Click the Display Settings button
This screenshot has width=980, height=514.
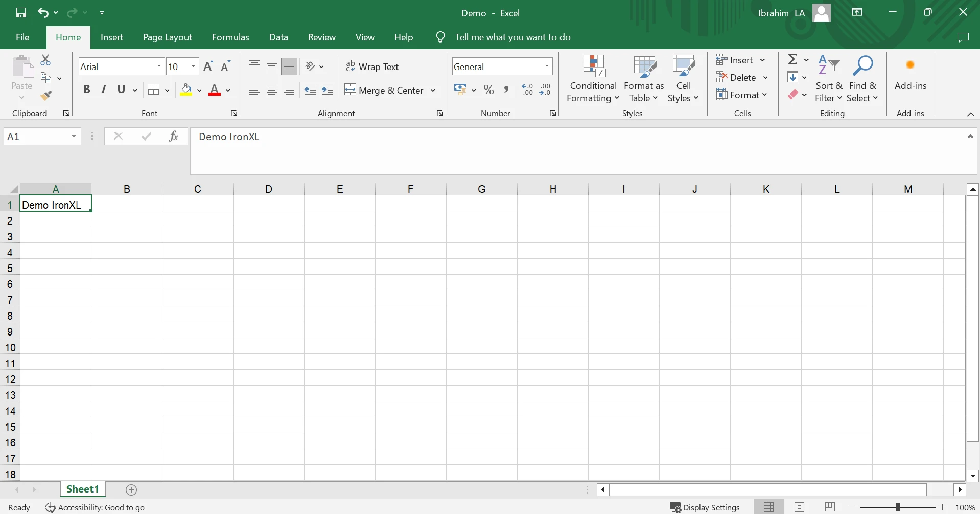pos(705,507)
